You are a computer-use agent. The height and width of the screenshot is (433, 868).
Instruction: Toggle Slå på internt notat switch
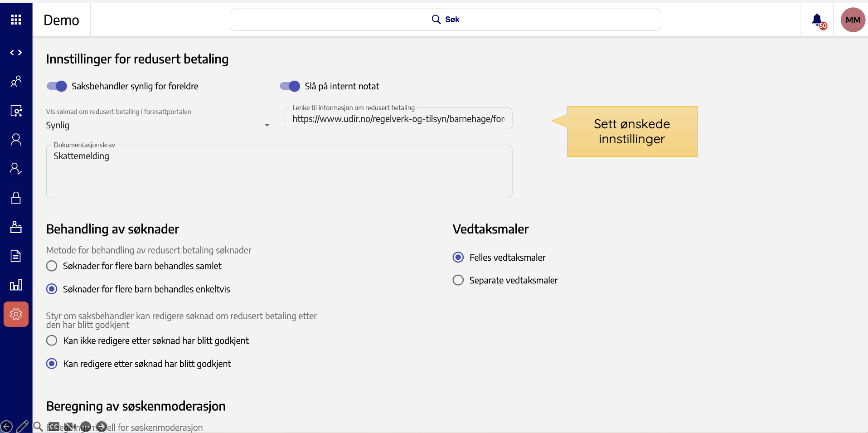click(290, 86)
